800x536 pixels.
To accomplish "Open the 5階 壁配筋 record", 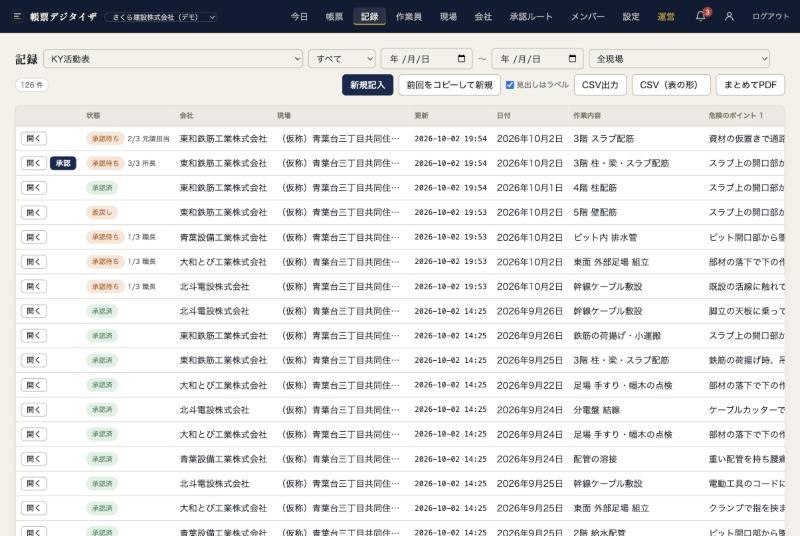I will pyautogui.click(x=34, y=212).
